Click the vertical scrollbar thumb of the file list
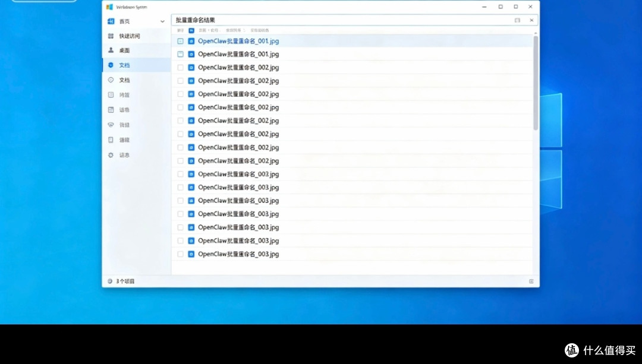Viewport: 642px width, 364px height. coord(536,83)
